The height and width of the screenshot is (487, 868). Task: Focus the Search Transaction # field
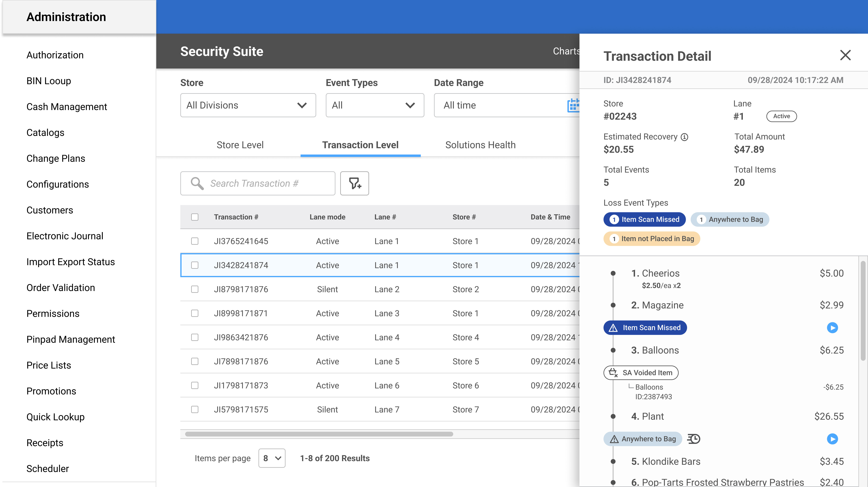click(x=257, y=183)
